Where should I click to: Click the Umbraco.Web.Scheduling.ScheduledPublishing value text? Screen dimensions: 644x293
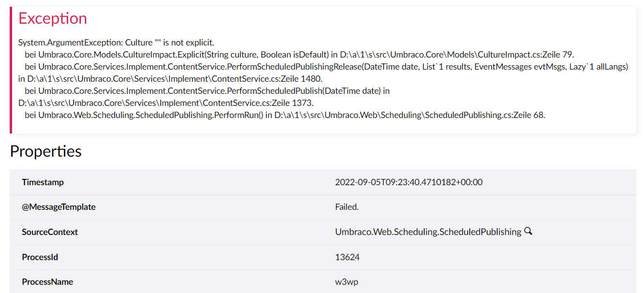coord(428,232)
